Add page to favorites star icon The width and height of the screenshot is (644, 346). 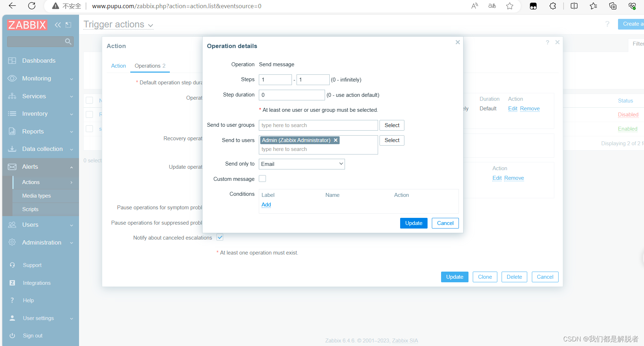[510, 6]
